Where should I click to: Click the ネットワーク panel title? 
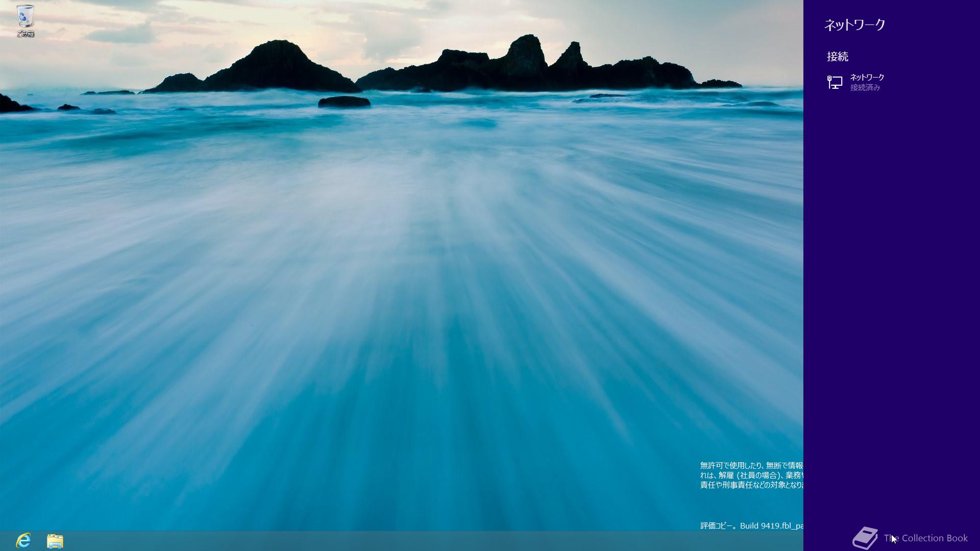click(x=855, y=24)
